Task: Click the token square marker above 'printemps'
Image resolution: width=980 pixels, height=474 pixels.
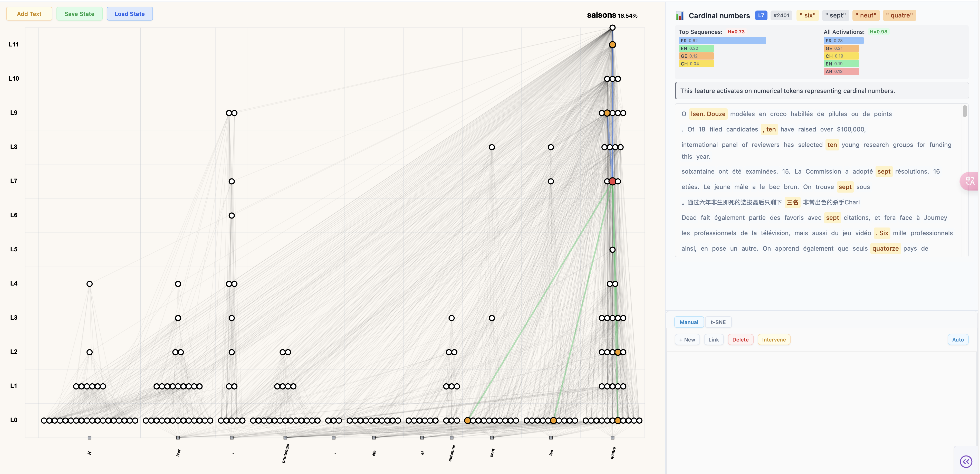Action: pyautogui.click(x=285, y=438)
